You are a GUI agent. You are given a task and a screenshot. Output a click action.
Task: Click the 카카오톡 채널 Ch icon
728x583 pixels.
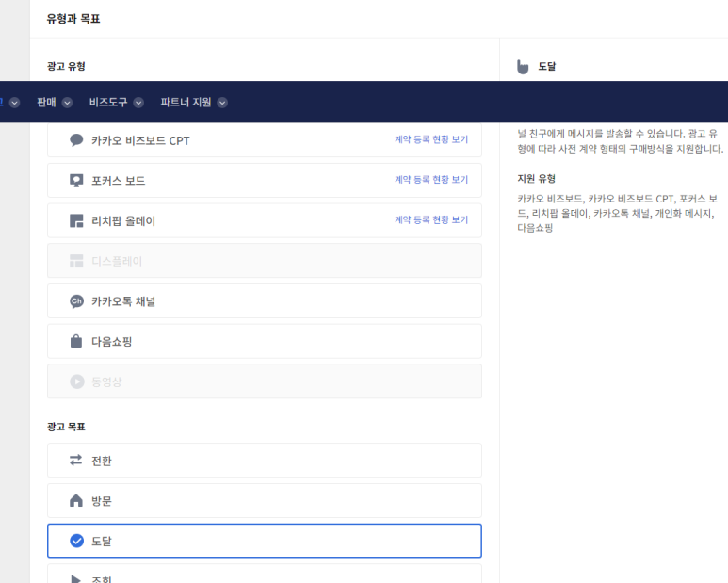(76, 301)
